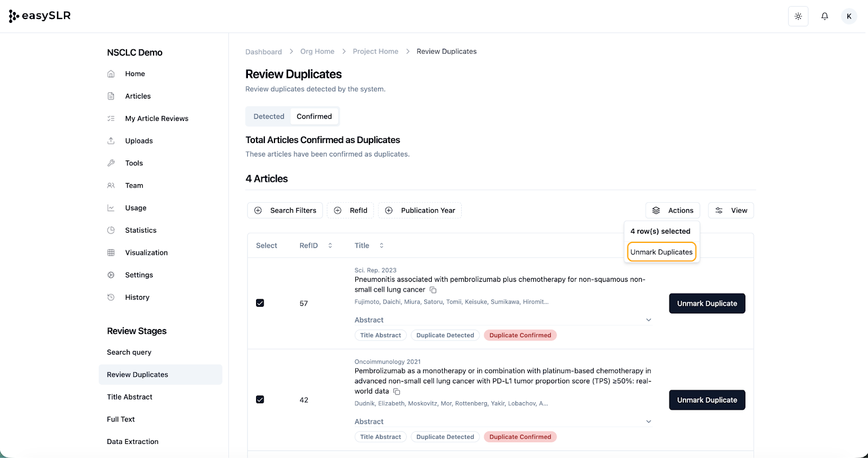Expand the Abstract for article 42
868x458 pixels.
(648, 422)
